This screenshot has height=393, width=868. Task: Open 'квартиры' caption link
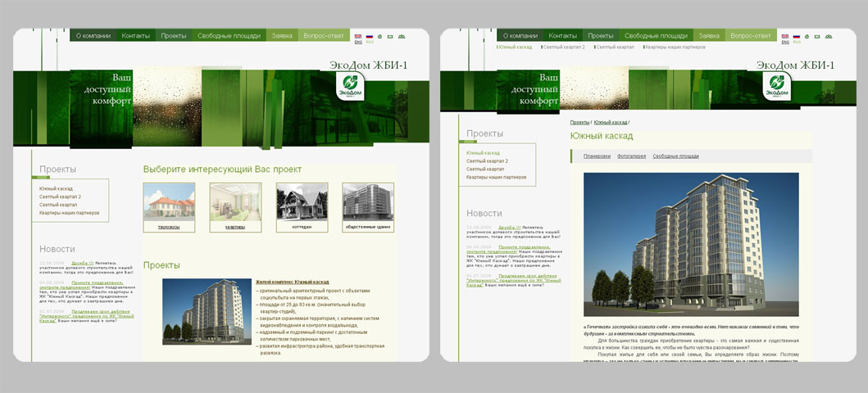[x=235, y=227]
